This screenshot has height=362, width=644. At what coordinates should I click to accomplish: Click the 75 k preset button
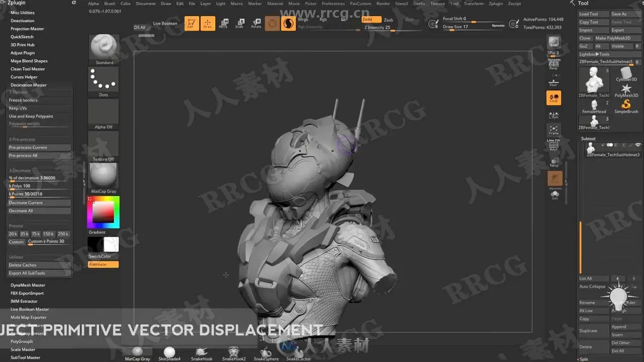(36, 234)
